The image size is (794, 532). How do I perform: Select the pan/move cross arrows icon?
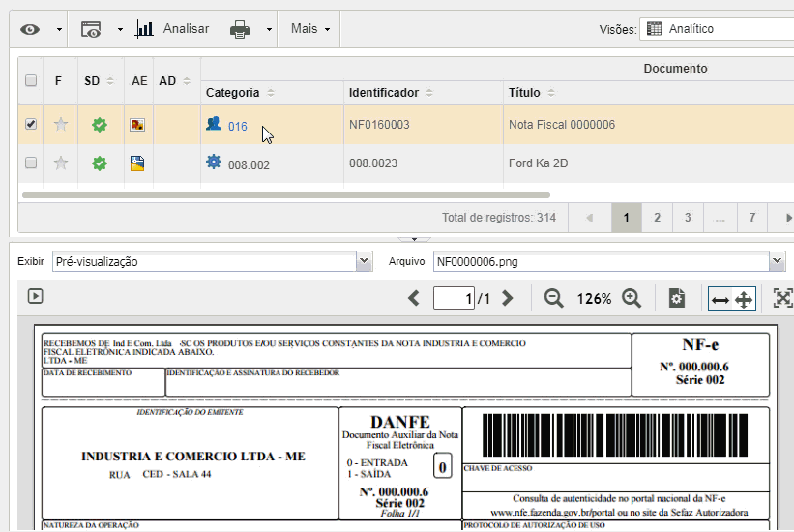click(x=744, y=300)
